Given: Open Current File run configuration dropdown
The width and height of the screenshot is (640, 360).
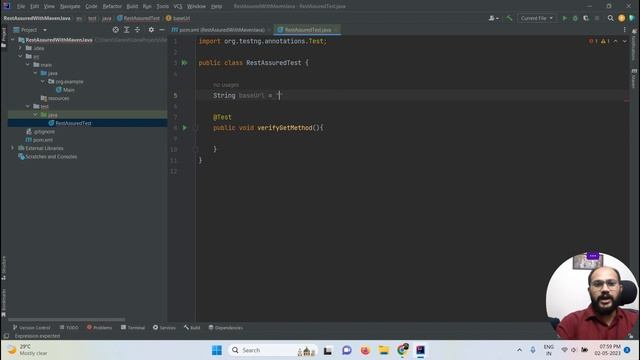Looking at the screenshot, I should pyautogui.click(x=537, y=18).
